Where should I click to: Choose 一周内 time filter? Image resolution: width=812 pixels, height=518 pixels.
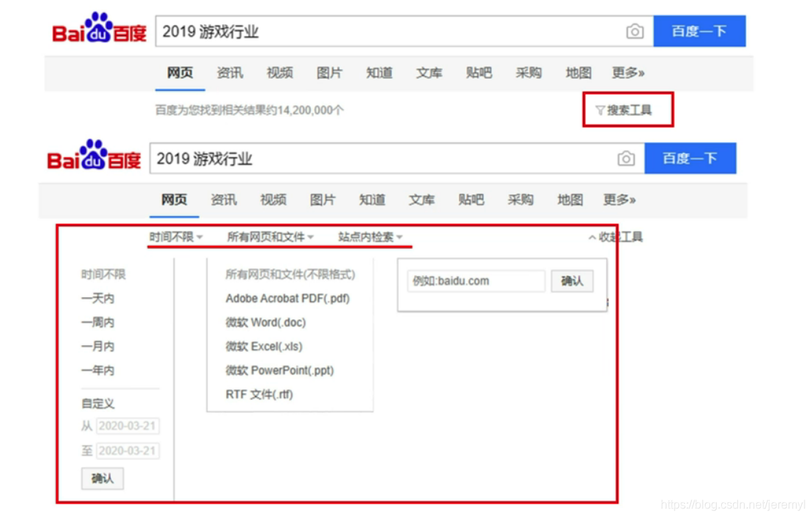pyautogui.click(x=97, y=322)
